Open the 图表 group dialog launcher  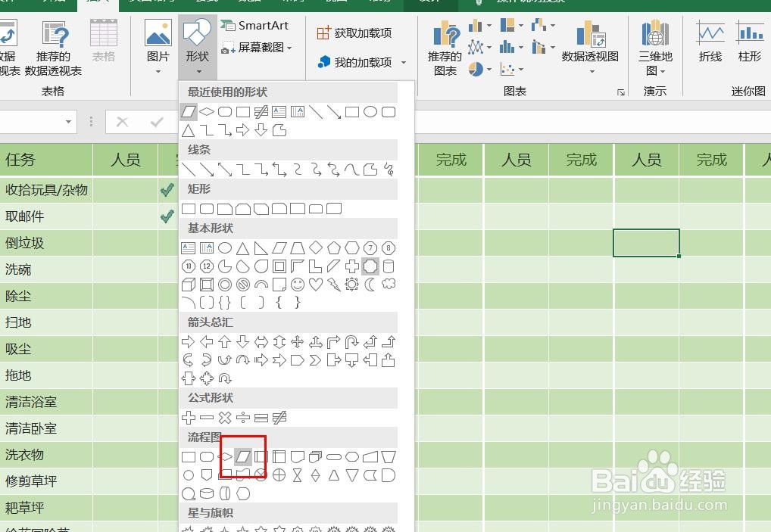[621, 92]
